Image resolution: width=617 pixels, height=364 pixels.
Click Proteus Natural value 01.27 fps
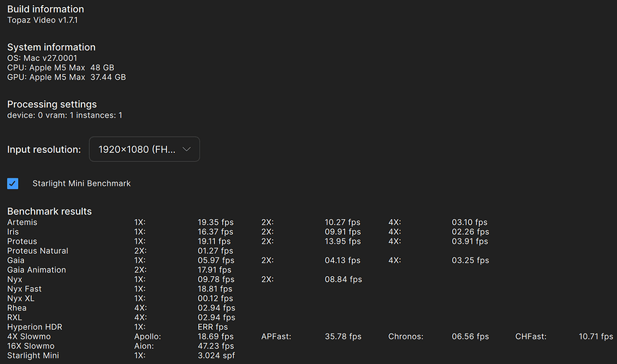[x=216, y=251]
